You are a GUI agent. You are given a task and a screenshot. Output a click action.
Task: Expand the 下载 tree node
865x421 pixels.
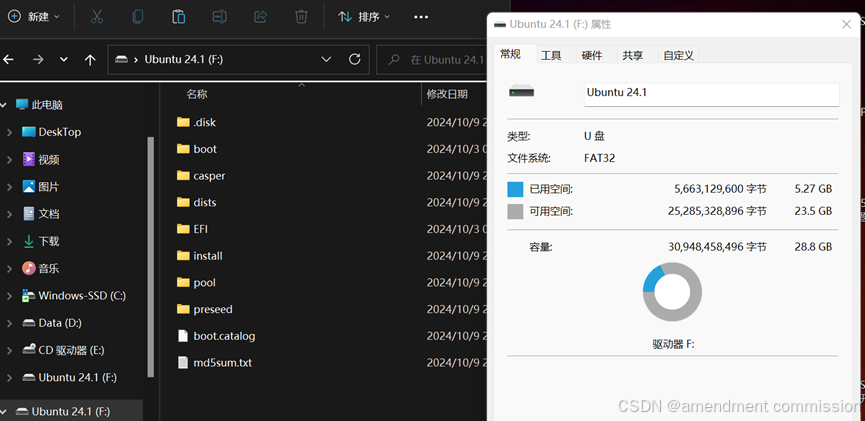[9, 241]
